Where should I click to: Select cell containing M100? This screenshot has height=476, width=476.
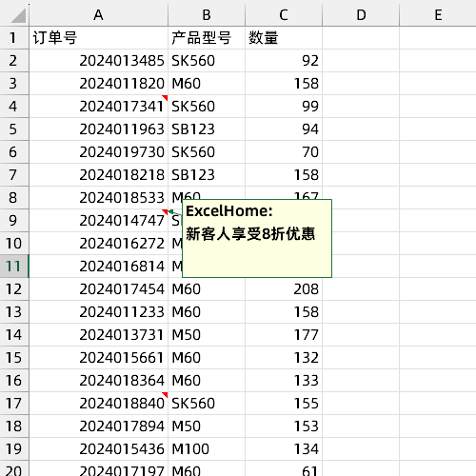[207, 449]
